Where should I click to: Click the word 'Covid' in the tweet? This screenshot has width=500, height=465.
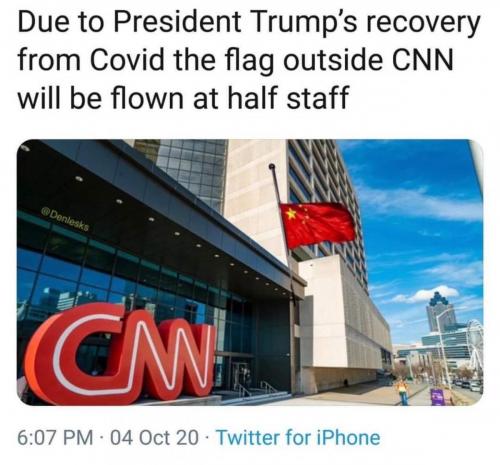click(x=126, y=60)
